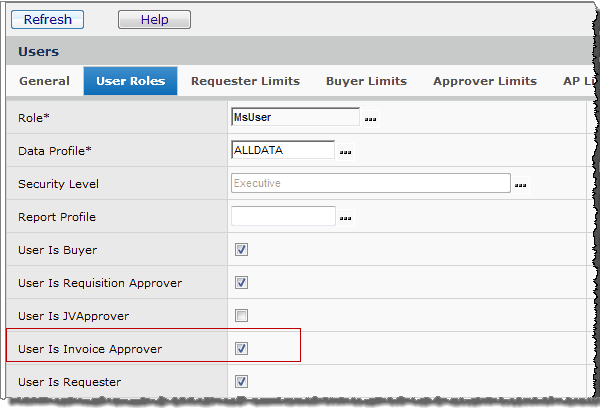Enable the User Is JVApprover checkbox
Viewport: 600px width, 408px height.
point(241,316)
